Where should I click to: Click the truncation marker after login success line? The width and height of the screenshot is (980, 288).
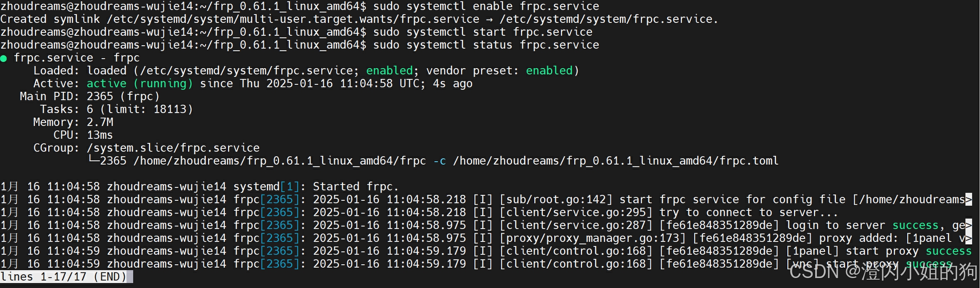(x=969, y=225)
